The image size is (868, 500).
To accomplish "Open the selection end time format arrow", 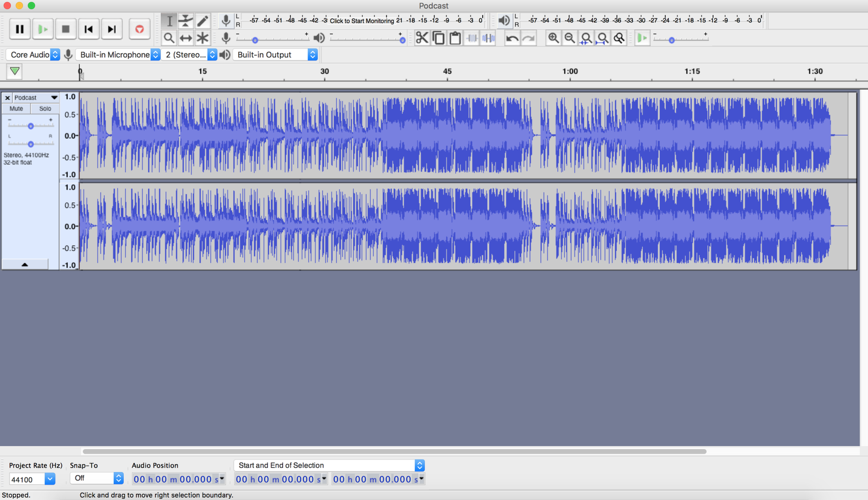I will click(x=422, y=479).
